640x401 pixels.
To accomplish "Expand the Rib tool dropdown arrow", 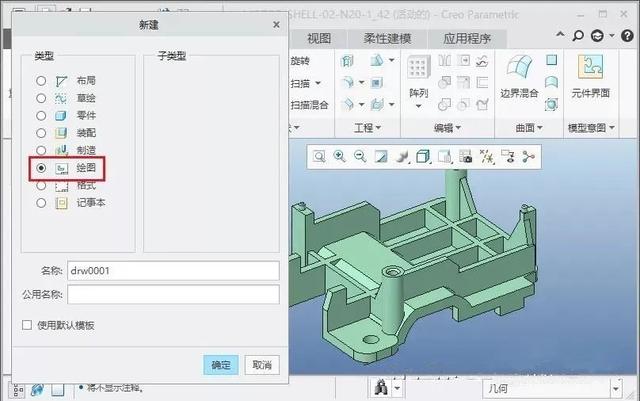I will pyautogui.click(x=391, y=105).
